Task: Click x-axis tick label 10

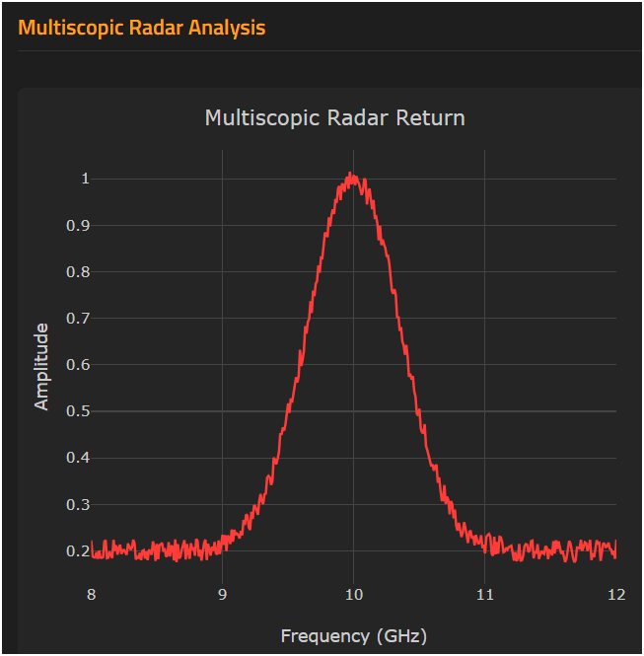Action: pyautogui.click(x=353, y=594)
